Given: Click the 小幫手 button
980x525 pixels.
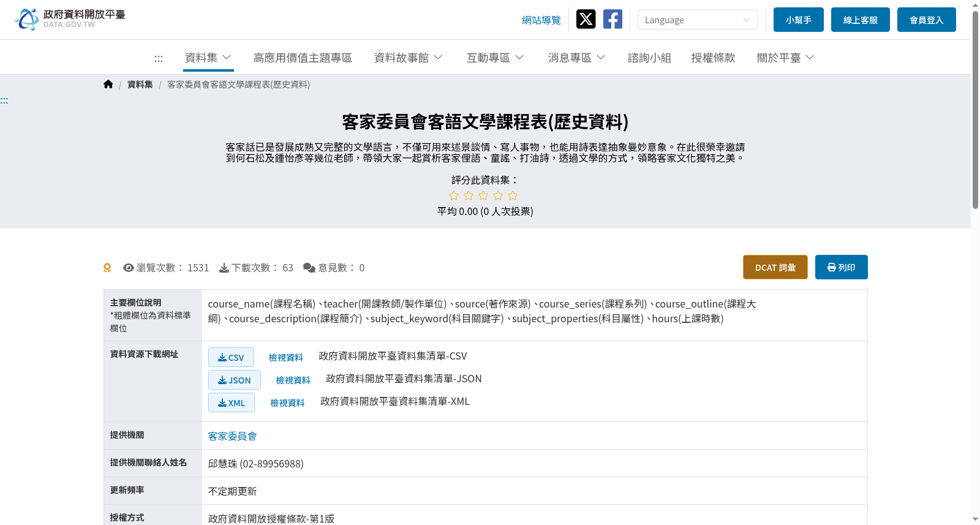Looking at the screenshot, I should pyautogui.click(x=799, y=20).
